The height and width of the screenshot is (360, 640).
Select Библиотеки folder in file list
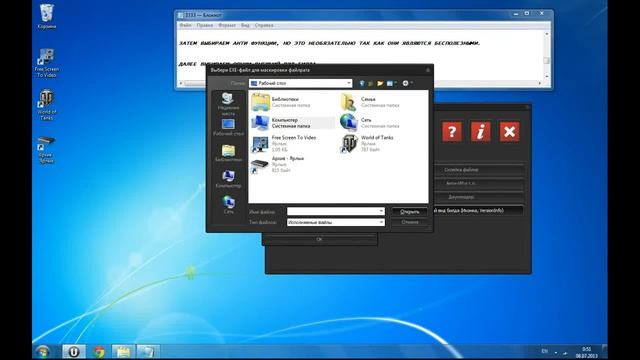coord(292,102)
